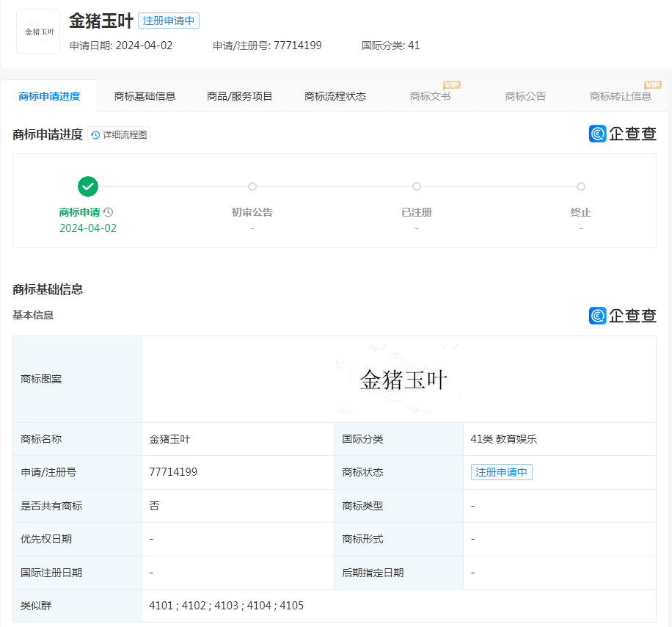This screenshot has width=672, height=627.
Task: Open the 商标转让信息 VIP tab
Action: click(621, 96)
